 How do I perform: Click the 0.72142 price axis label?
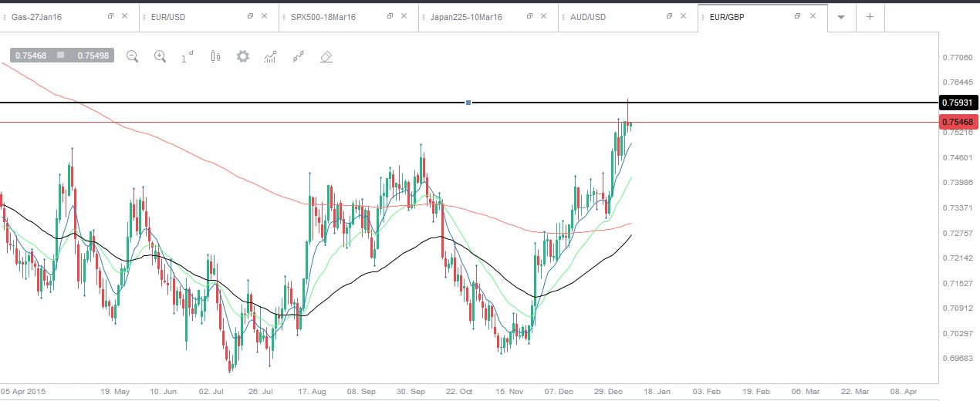(957, 258)
